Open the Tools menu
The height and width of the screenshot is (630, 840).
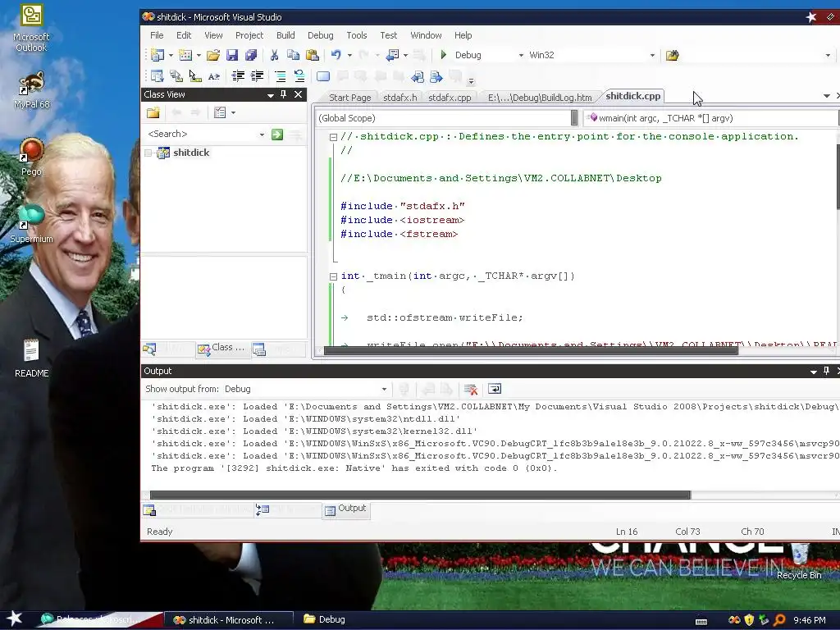(x=356, y=35)
